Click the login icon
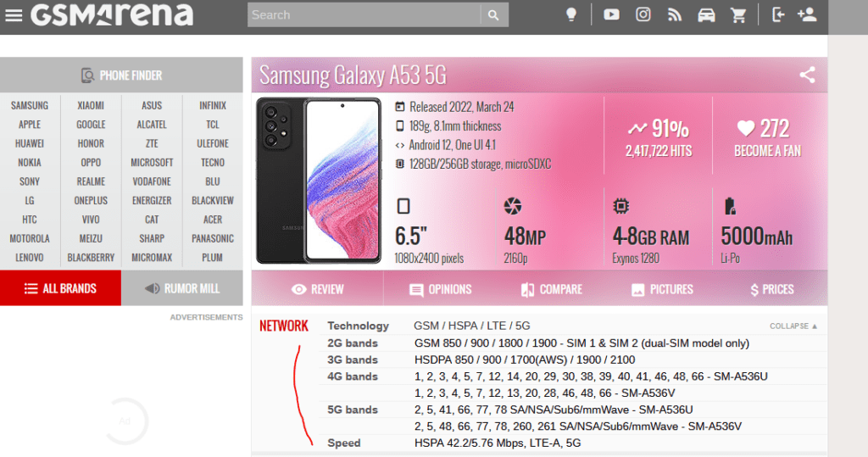Image resolution: width=868 pixels, height=457 pixels. tap(778, 15)
